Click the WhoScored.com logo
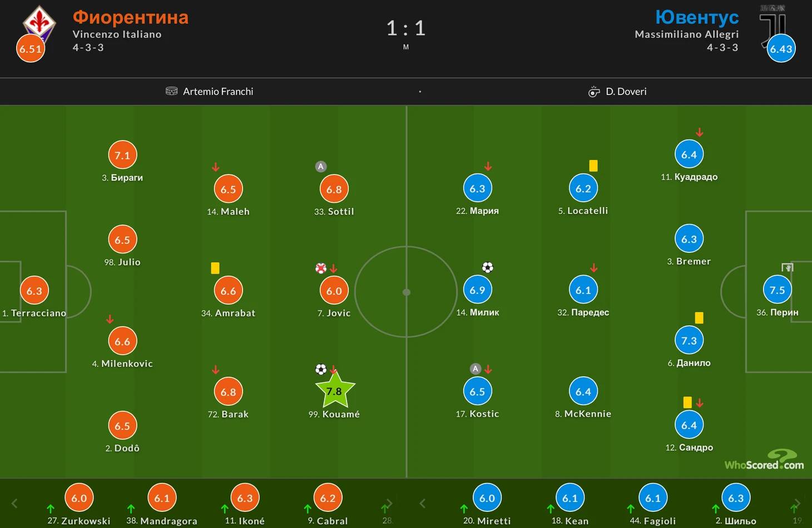The width and height of the screenshot is (812, 528). pos(764,460)
